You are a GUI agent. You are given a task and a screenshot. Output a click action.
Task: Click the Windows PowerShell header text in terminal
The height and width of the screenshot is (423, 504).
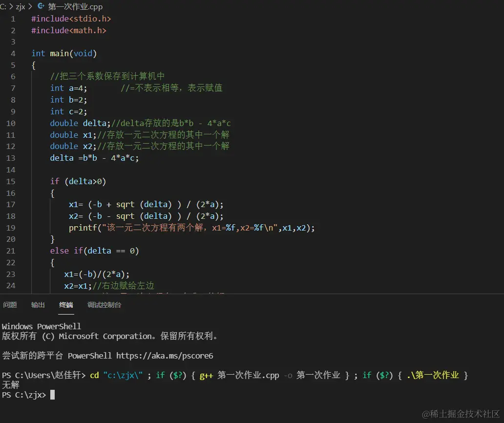pyautogui.click(x=42, y=327)
